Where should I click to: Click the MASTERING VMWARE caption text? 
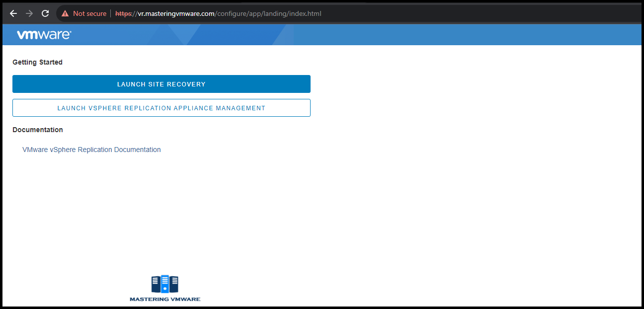pyautogui.click(x=165, y=299)
